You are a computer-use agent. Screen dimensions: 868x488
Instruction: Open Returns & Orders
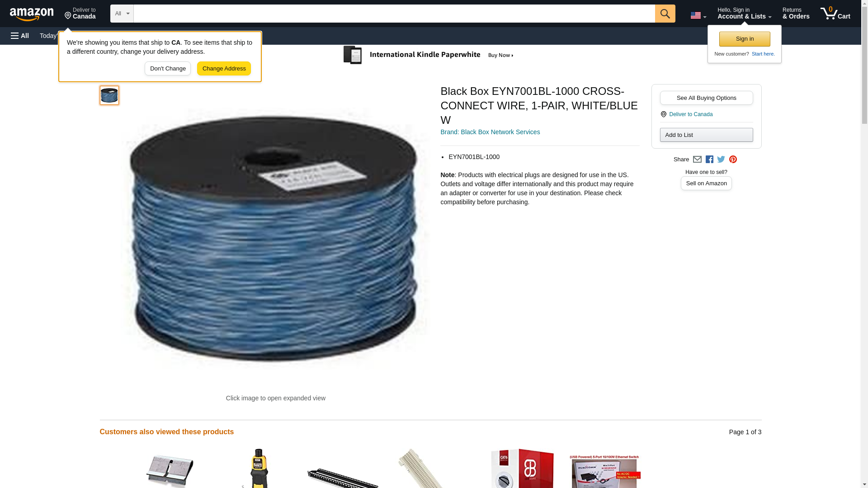click(796, 13)
